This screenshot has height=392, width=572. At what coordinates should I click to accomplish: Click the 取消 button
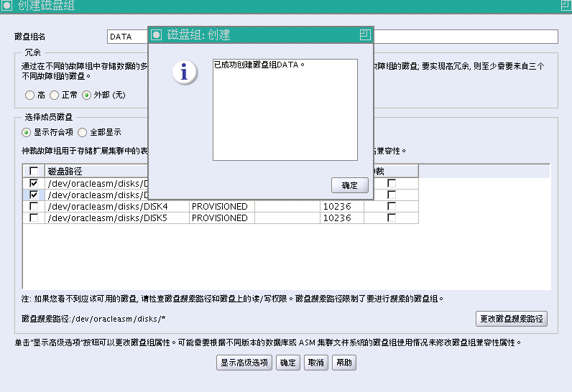tap(316, 363)
